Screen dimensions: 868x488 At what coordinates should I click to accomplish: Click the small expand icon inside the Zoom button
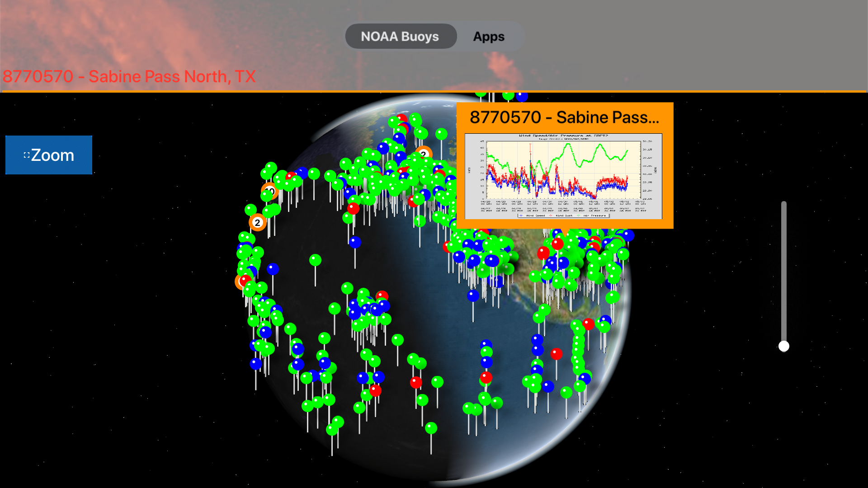26,155
